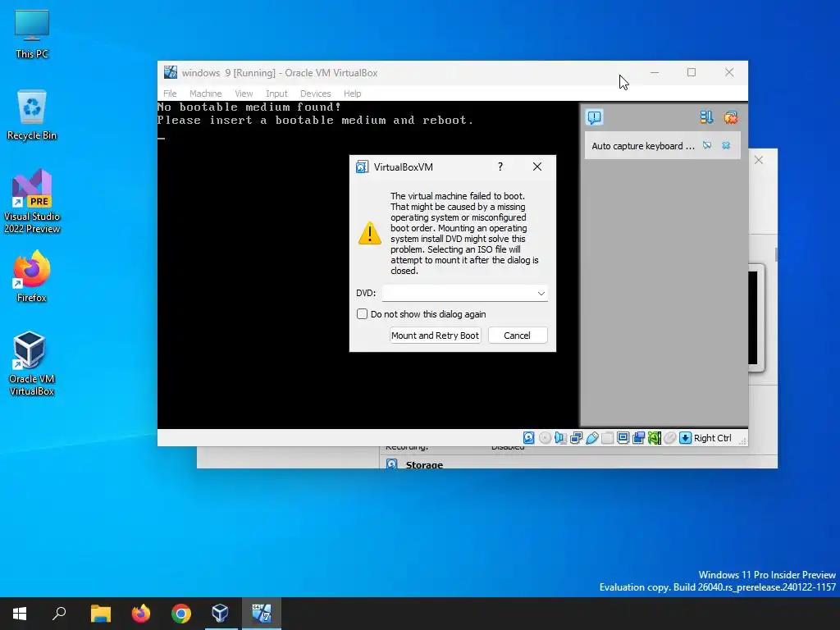Disable the Auto capture keyboard notification
This screenshot has height=630, width=840.
(707, 145)
